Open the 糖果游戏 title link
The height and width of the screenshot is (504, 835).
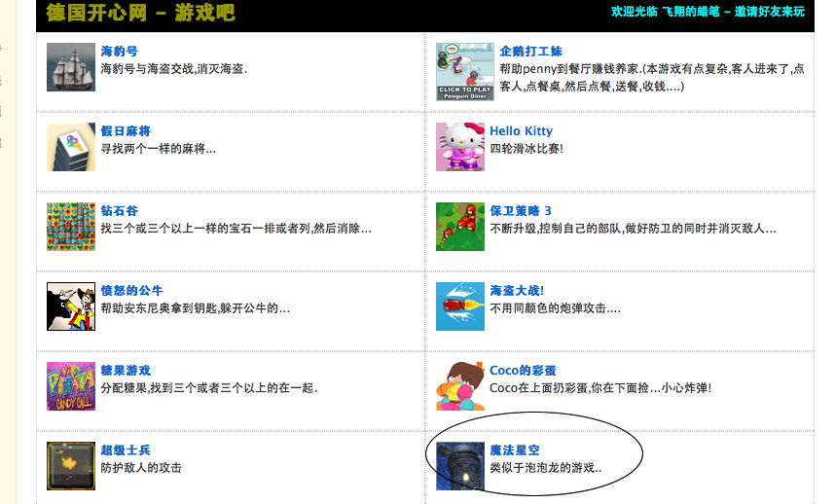point(126,371)
